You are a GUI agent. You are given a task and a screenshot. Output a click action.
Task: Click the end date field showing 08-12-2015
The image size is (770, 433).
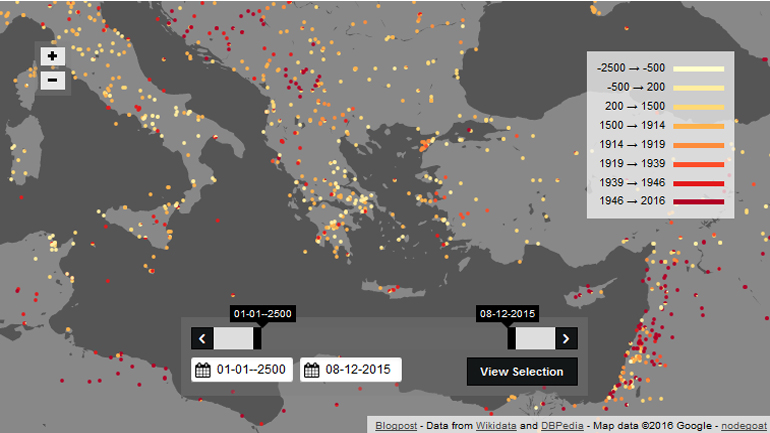pyautogui.click(x=360, y=370)
